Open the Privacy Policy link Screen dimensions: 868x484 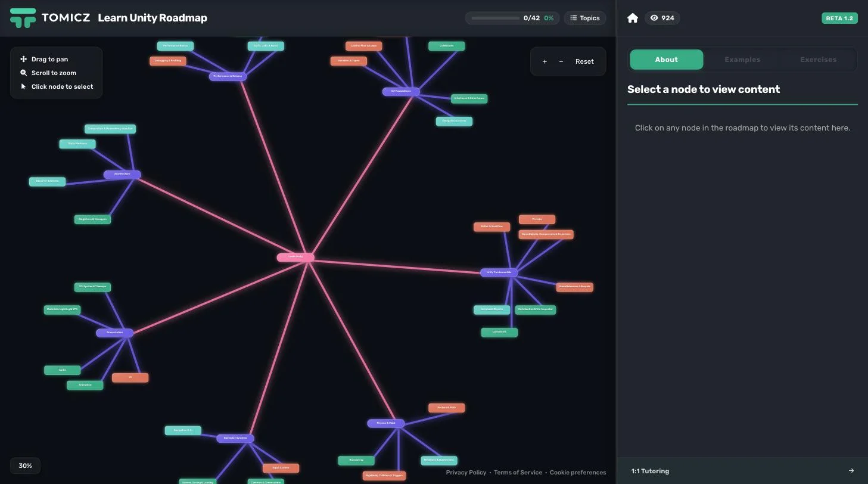point(466,473)
